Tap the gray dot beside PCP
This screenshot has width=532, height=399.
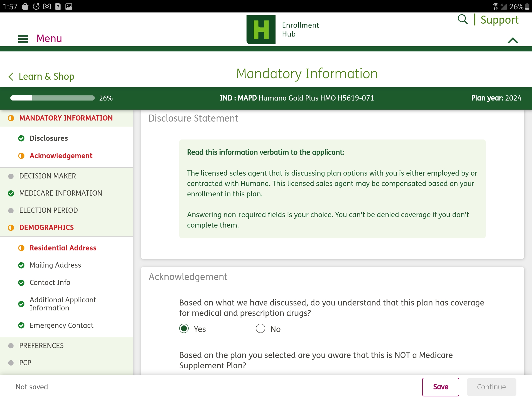11,363
